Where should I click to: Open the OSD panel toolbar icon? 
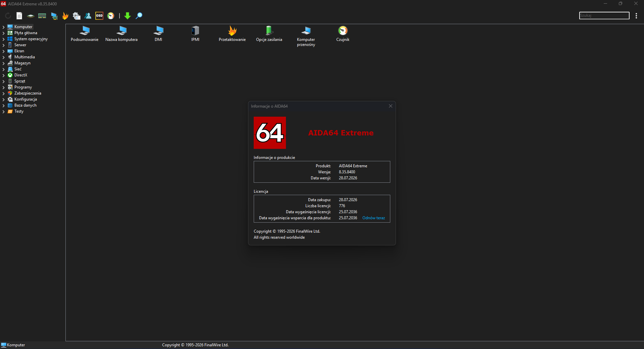point(99,16)
